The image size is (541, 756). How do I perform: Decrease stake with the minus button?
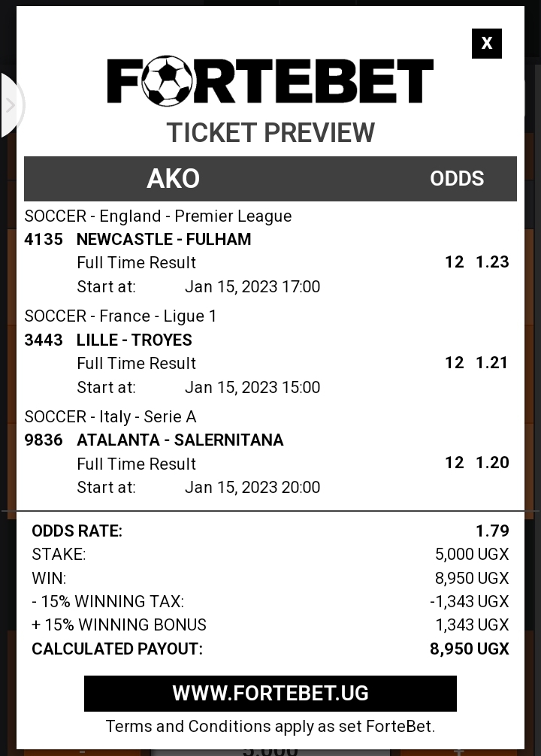pos(82,752)
